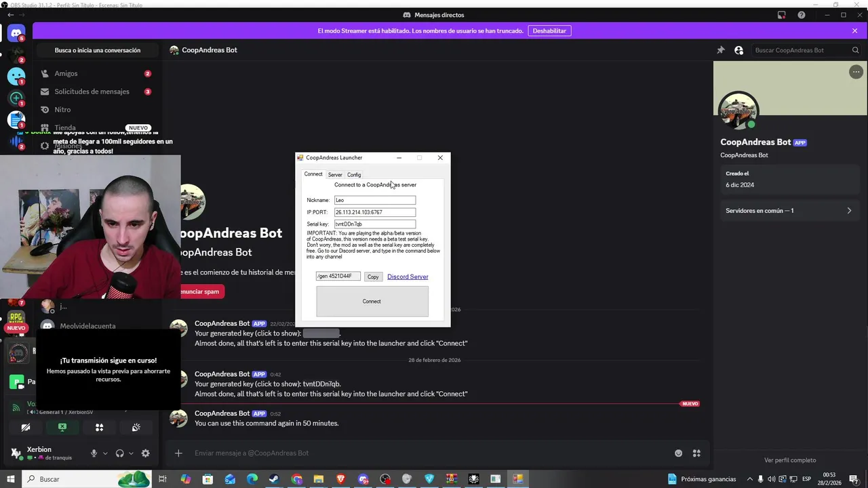868x488 pixels.
Task: Click Busca o inicia una conversación box
Action: pyautogui.click(x=98, y=50)
